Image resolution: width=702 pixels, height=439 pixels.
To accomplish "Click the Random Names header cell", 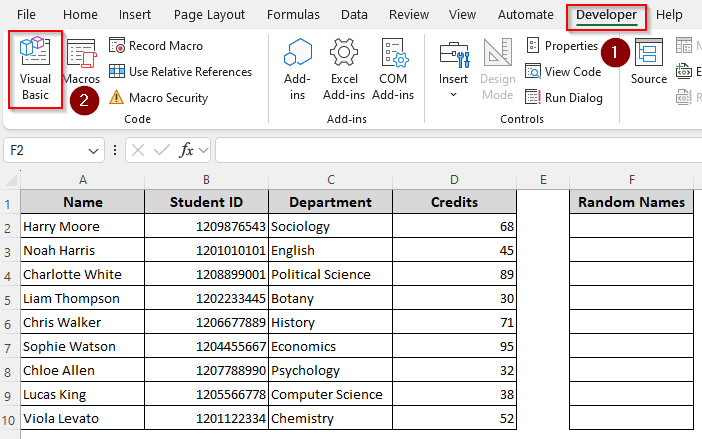I will (632, 202).
